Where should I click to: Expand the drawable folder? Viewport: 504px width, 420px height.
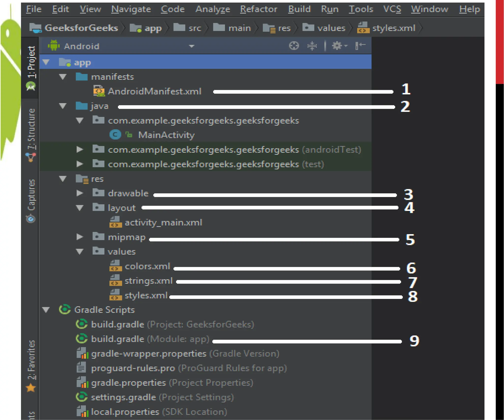click(79, 193)
